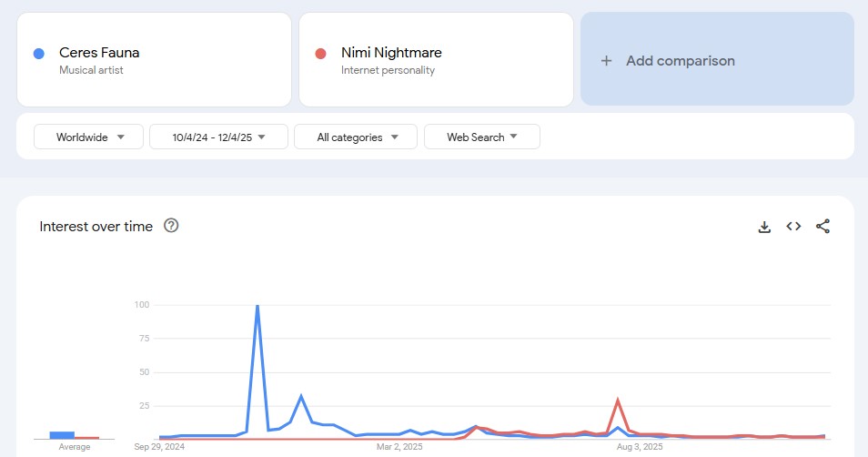Click the 'Aug 3, 2025' axis label

[x=640, y=446]
